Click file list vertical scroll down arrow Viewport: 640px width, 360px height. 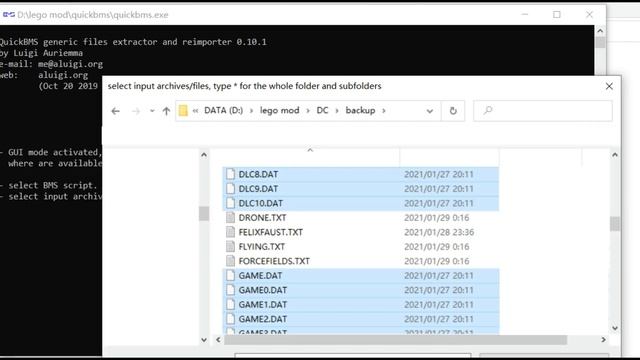tap(615, 328)
